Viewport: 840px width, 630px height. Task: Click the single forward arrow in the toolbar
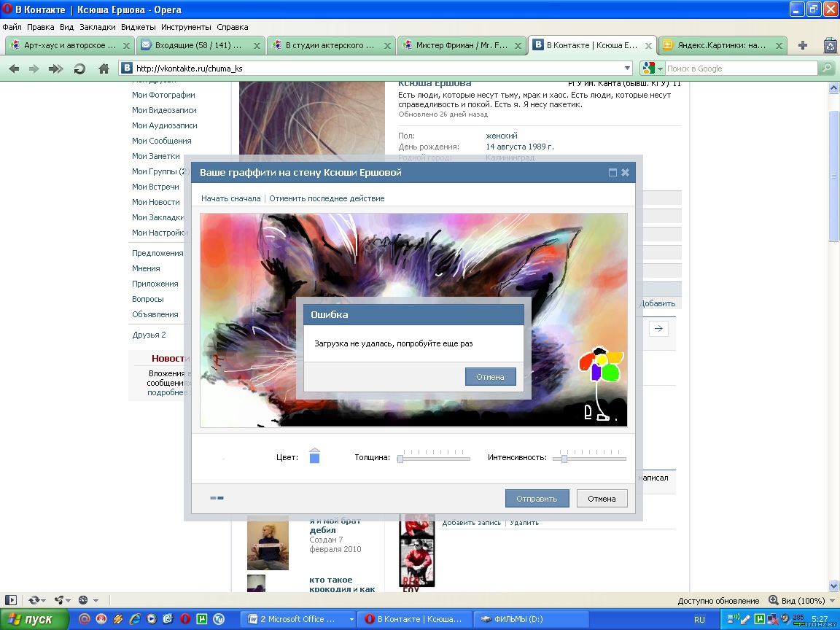point(34,69)
